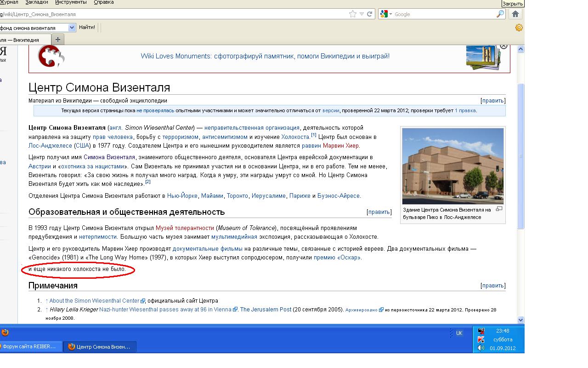Reload the page with the refresh icon
Viewport: 588px width, 368px height.
[370, 14]
